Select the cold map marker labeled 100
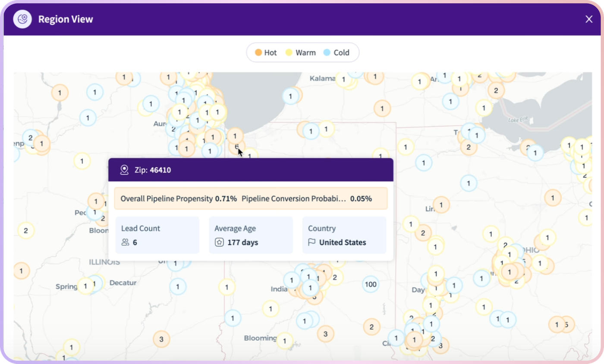Viewport: 604px width, 364px height. point(371,284)
